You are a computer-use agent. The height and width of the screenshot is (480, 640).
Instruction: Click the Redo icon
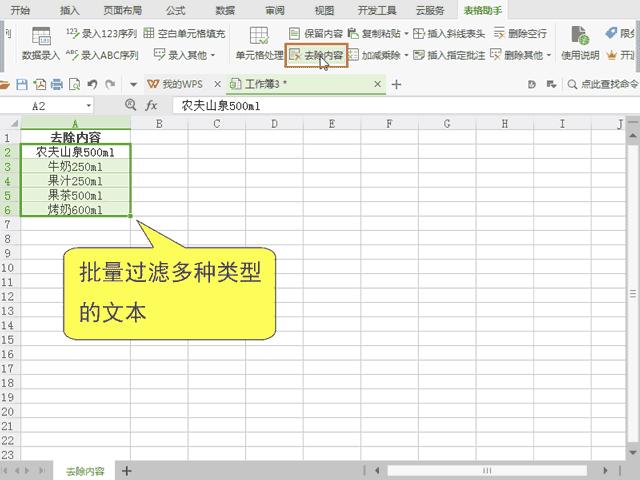(110, 84)
